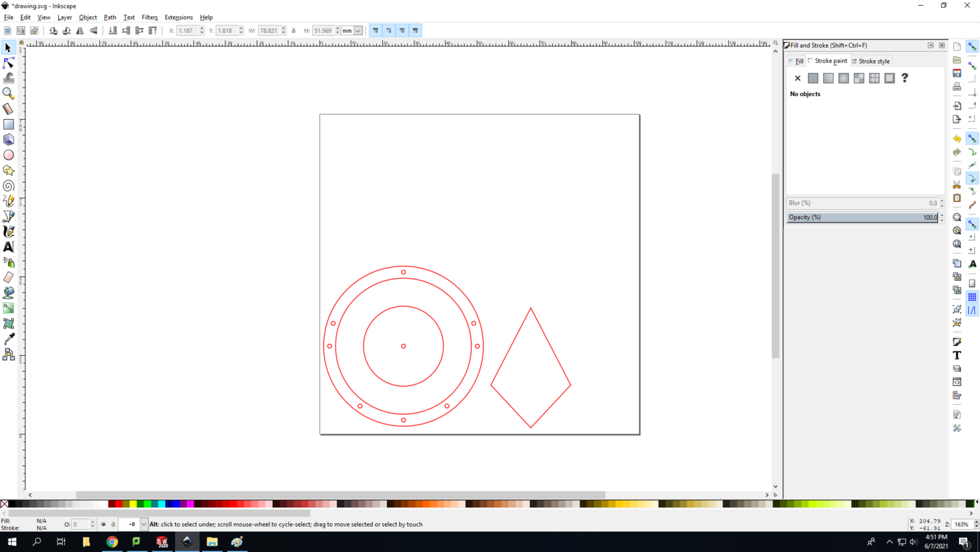Toggle current layer lock icon
The image size is (980, 552).
coord(113,524)
